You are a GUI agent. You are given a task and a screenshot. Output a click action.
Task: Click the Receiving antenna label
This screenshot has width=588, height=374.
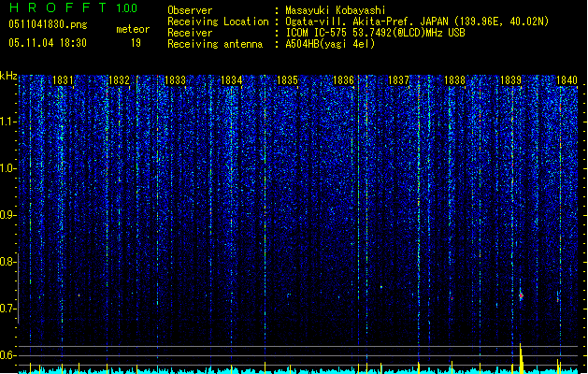pyautogui.click(x=215, y=44)
